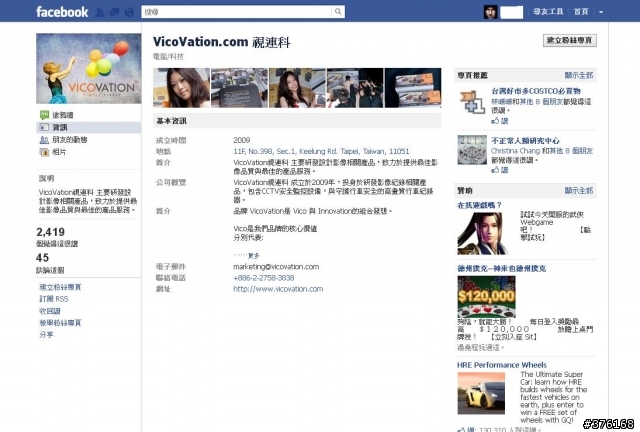Click the search magnifier button
640x432 pixels.
[x=338, y=12]
